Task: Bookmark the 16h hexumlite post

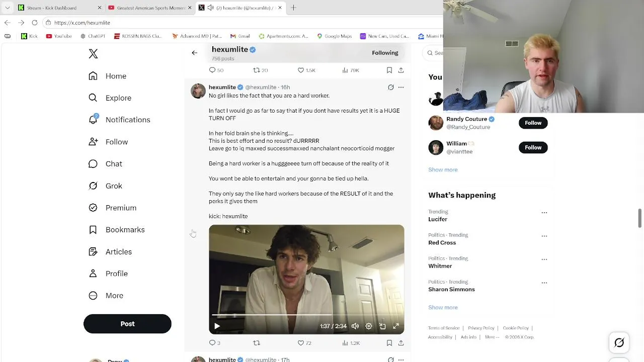Action: coord(389,343)
